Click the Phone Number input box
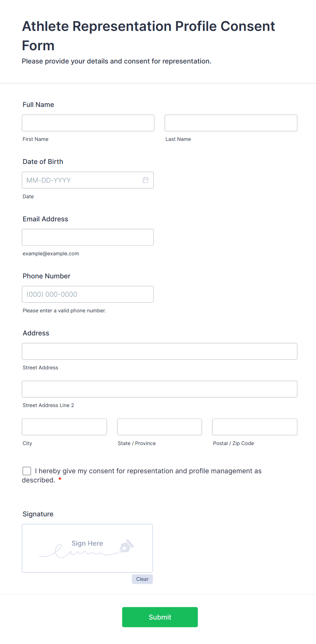The image size is (316, 644). (88, 294)
